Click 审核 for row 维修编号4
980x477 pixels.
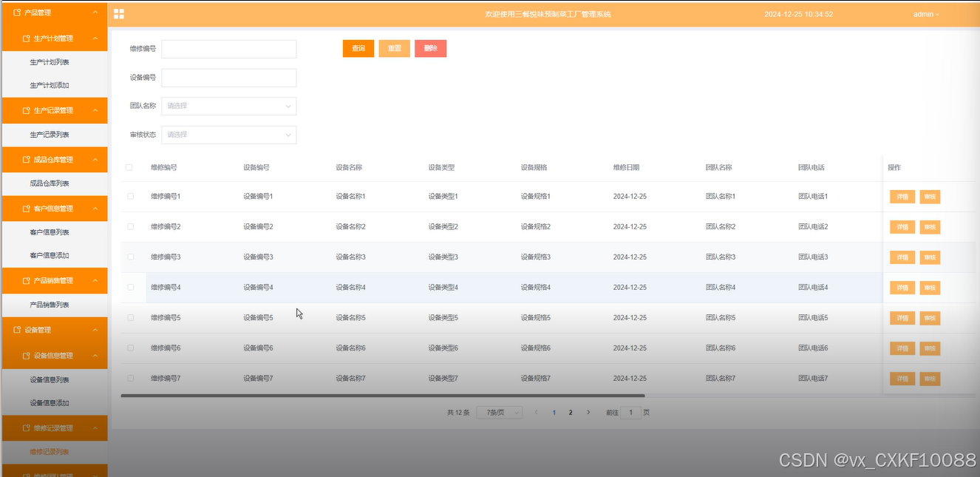click(x=930, y=288)
